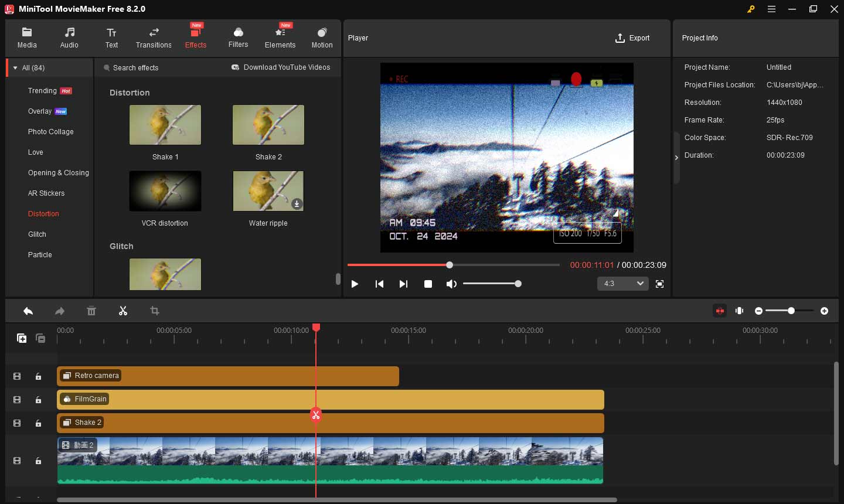Viewport: 844px width, 504px height.
Task: Open the 4:3 aspect ratio dropdown
Action: [622, 284]
